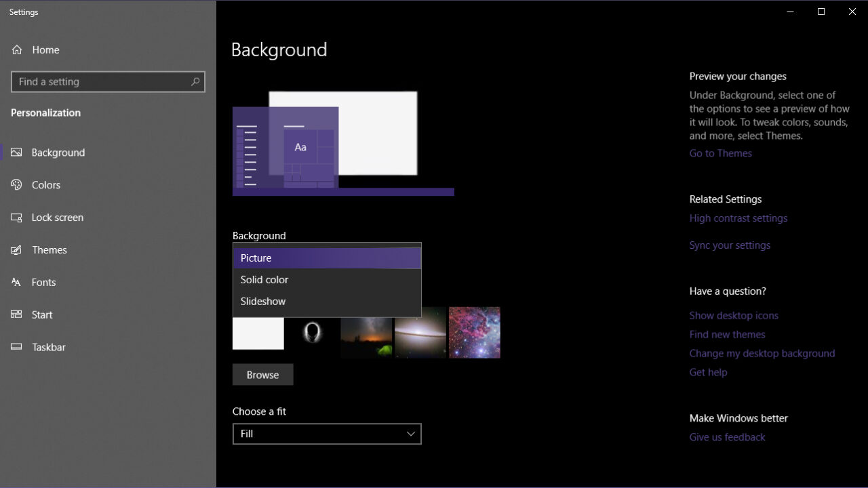Open Lock screen settings via sidebar icon

click(x=16, y=217)
